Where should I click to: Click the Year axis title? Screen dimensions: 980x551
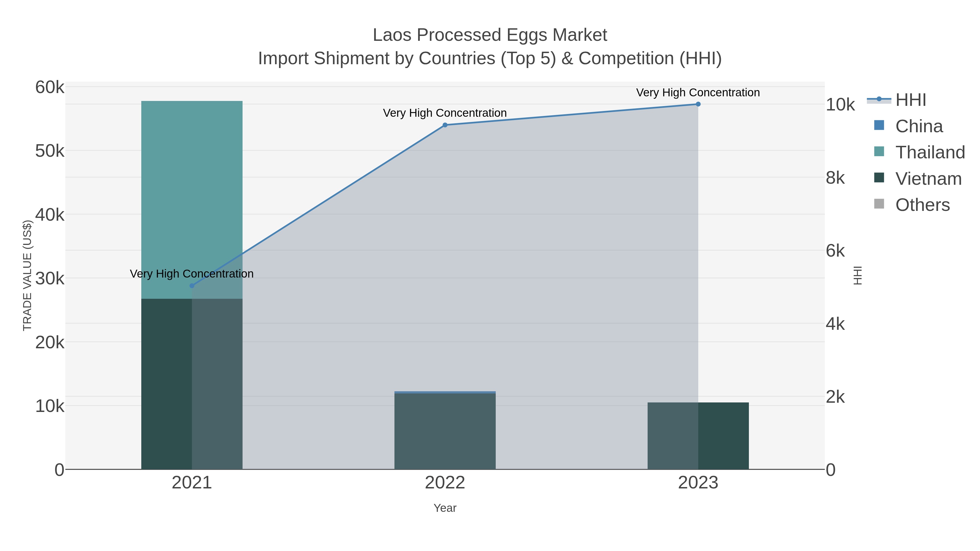pos(445,508)
